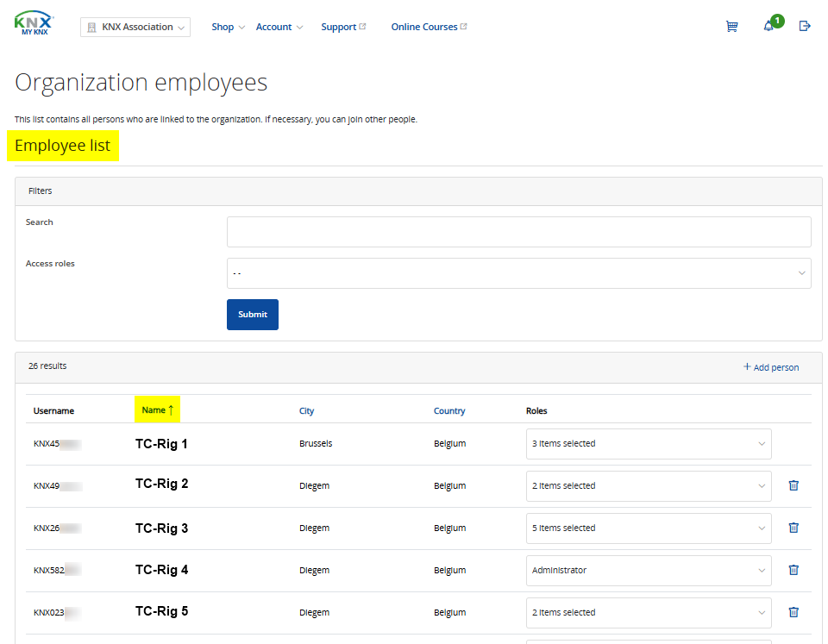Click username starting with KNX26
This screenshot has width=828, height=644.
point(57,528)
